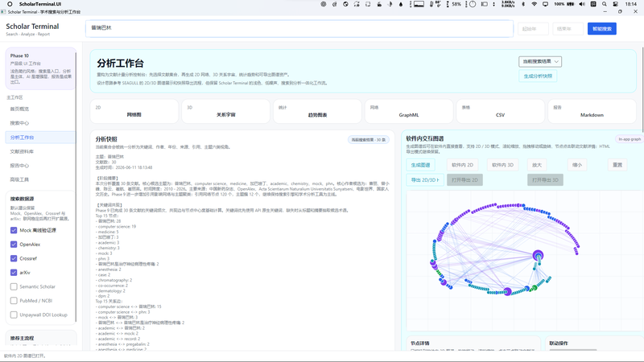Uncheck the Crossref data source
Viewport: 644px width, 362px height.
coord(14,258)
